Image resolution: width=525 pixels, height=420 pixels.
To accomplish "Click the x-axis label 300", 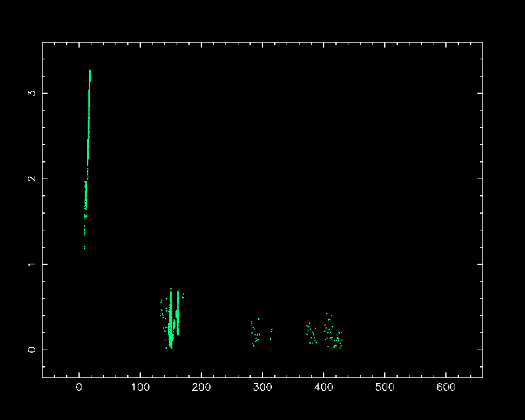I will tap(262, 387).
